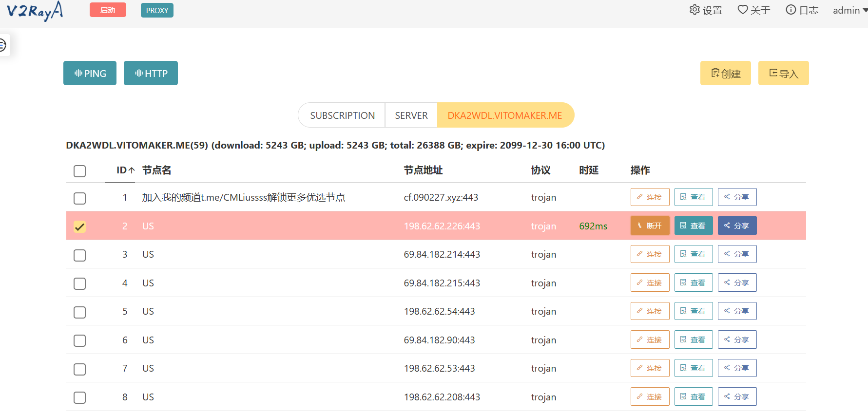Share node 3 at 69.84.182.214
The image size is (868, 414).
pyautogui.click(x=737, y=254)
